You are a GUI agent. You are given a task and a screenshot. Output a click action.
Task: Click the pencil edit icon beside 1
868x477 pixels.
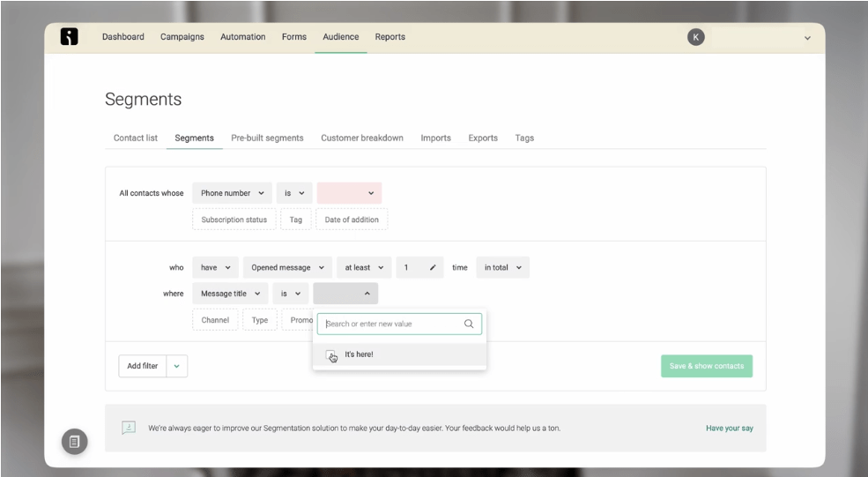433,267
